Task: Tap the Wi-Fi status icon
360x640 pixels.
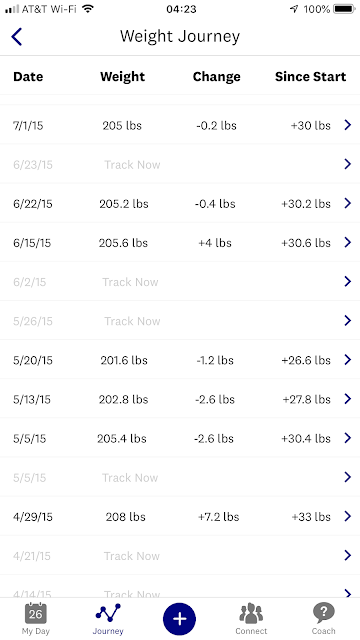Action: click(88, 9)
